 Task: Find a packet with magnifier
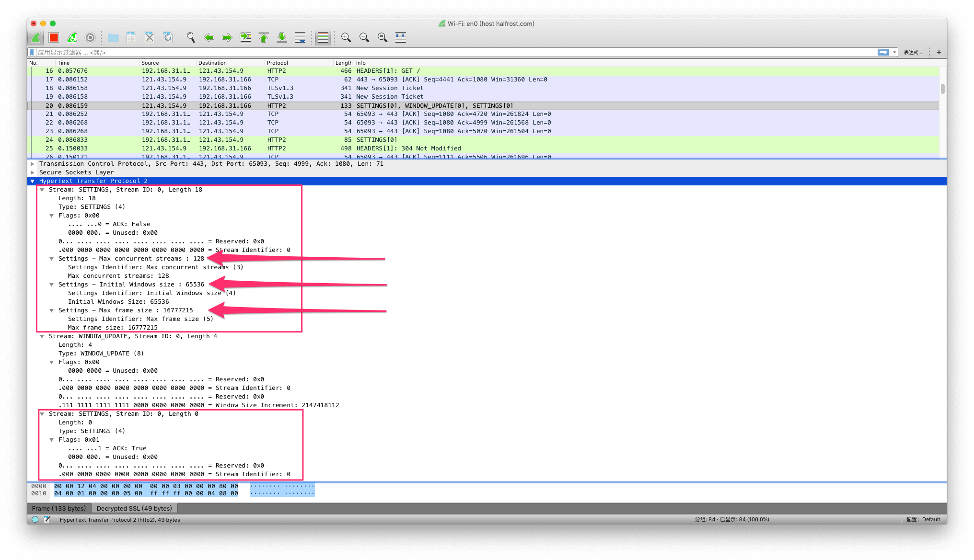(191, 37)
